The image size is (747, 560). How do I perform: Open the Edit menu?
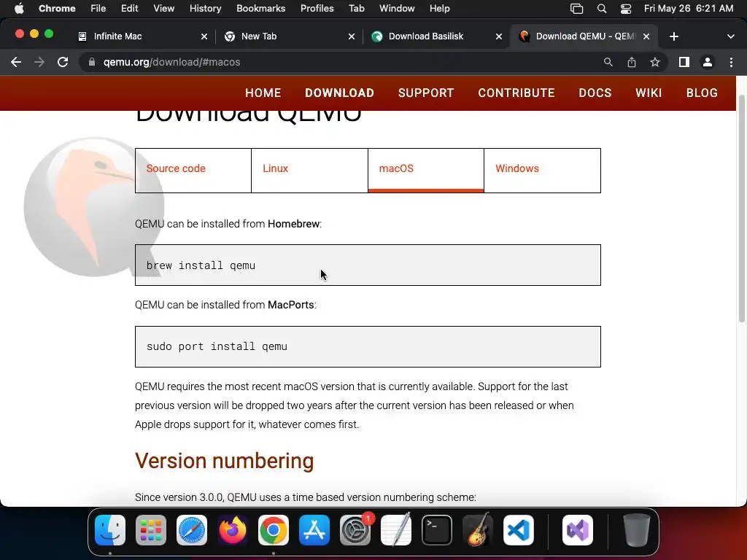coord(129,9)
